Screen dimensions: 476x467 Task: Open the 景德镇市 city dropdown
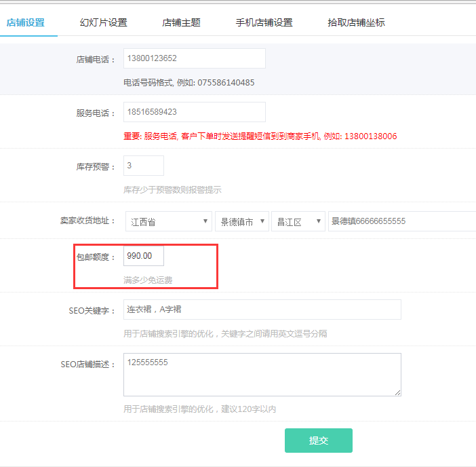pyautogui.click(x=242, y=221)
